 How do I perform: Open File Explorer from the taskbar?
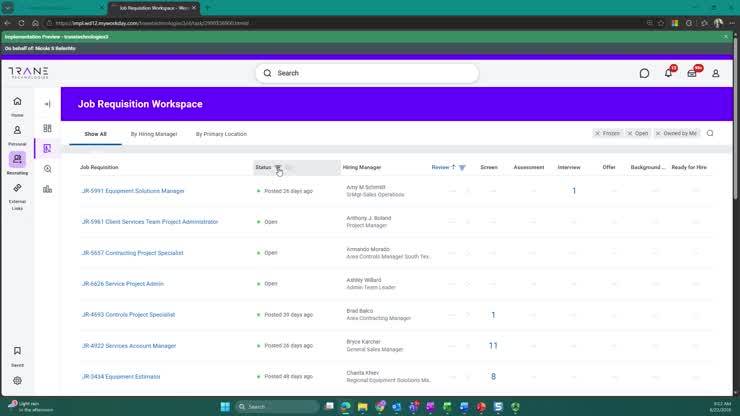coord(362,407)
